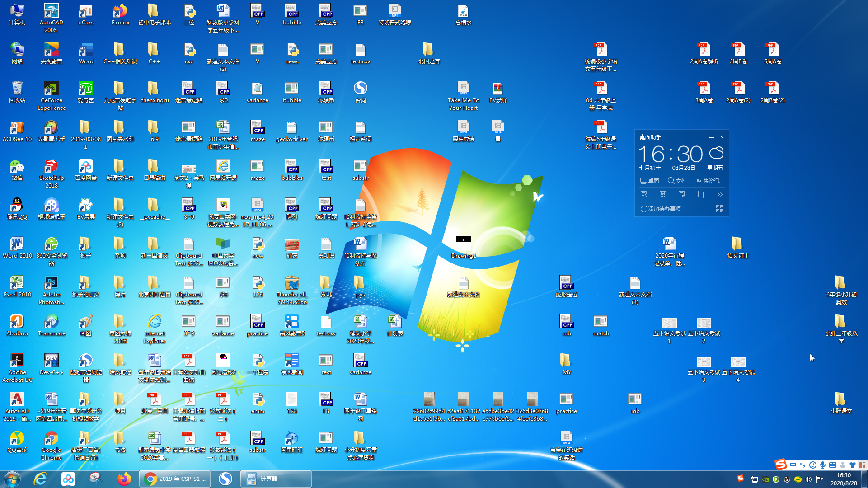Open the screenshot crop tool in 桌面助手
868x488 pixels.
point(701,195)
